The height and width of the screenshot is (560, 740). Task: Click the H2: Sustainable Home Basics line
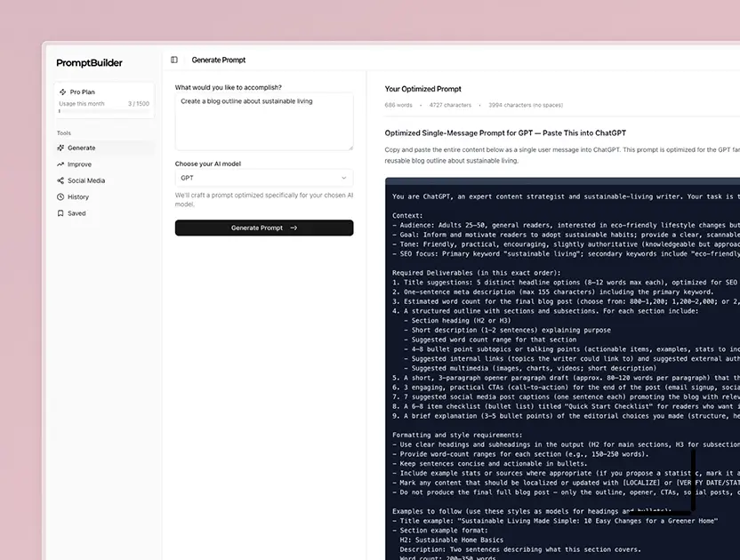click(x=451, y=540)
